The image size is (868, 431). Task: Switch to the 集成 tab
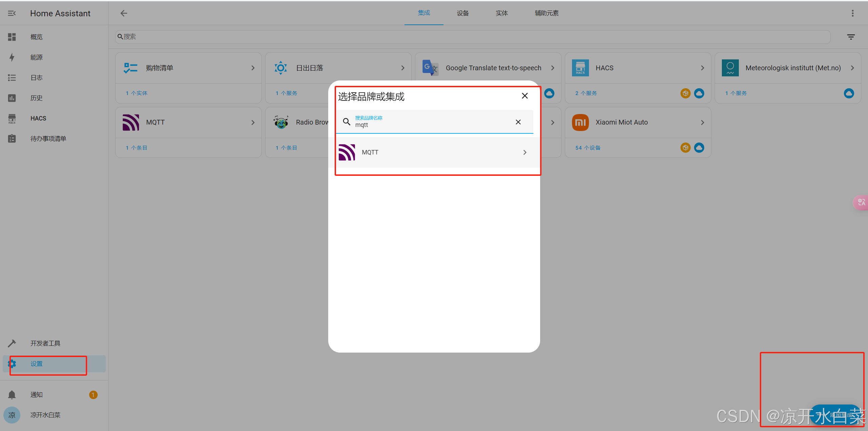pos(424,13)
